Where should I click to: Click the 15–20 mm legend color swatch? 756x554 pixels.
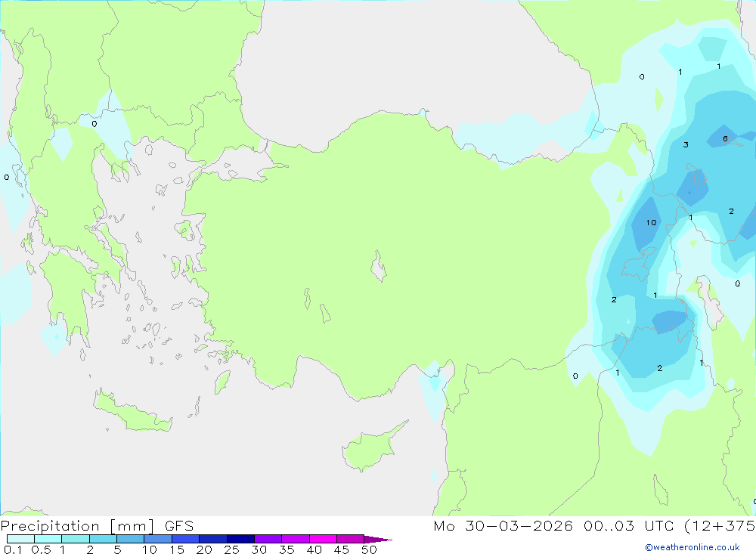(186, 539)
